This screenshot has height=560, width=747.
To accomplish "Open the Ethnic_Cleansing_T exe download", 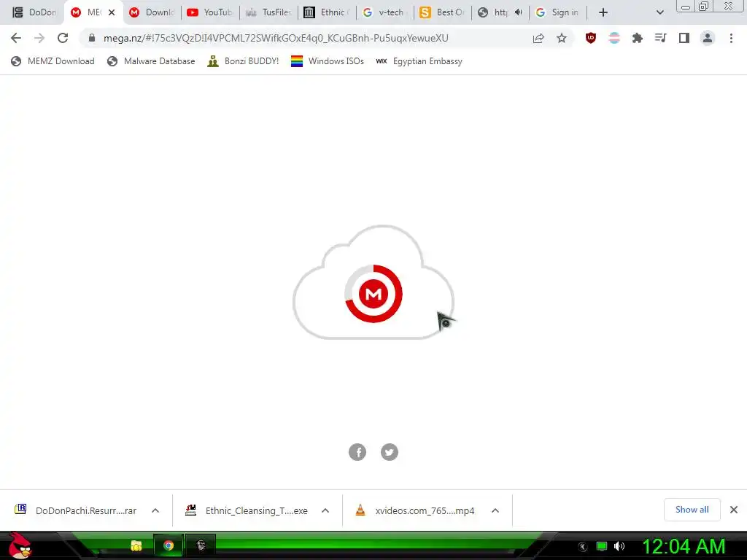I will click(x=247, y=510).
